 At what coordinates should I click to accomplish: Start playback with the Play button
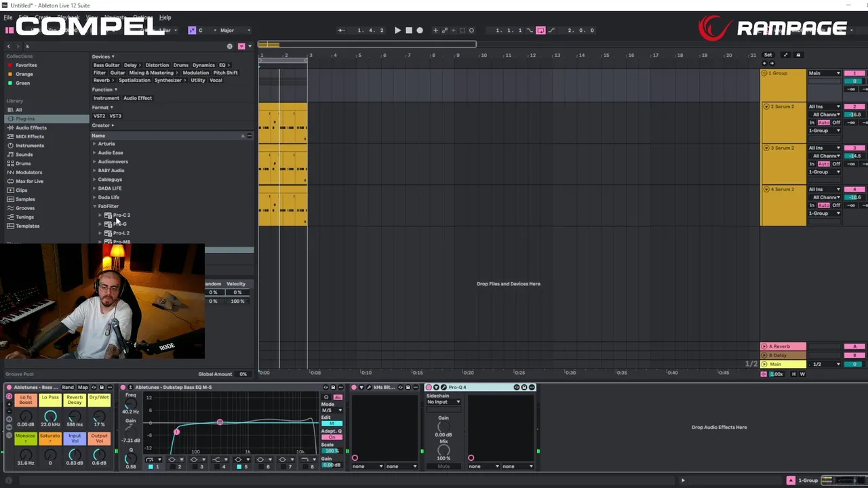[397, 30]
